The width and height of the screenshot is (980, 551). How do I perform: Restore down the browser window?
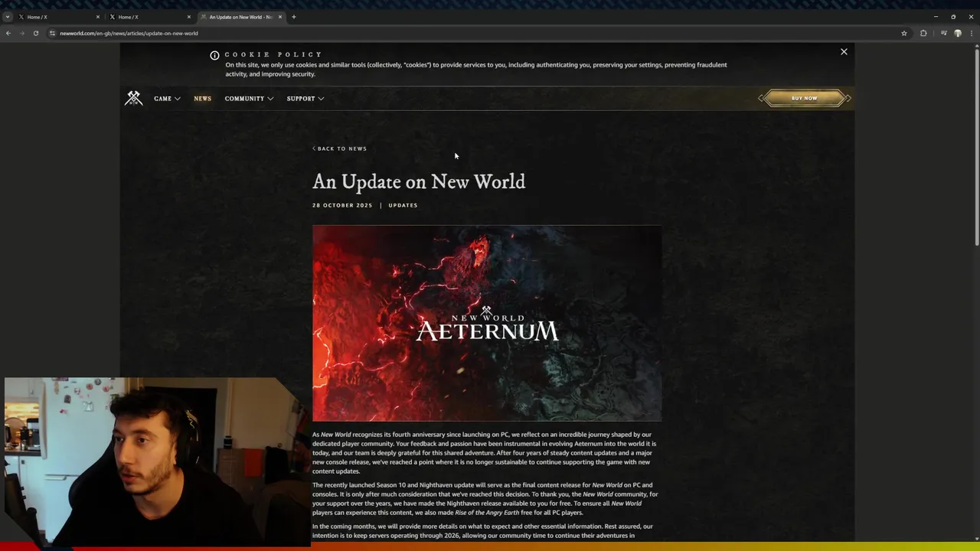953,17
